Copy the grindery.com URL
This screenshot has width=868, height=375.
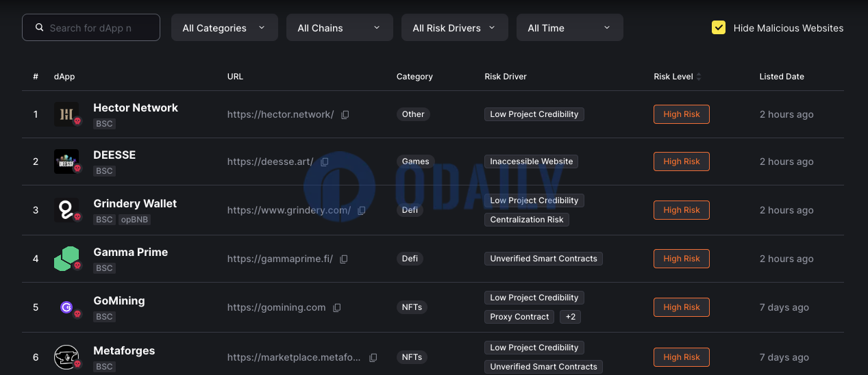coord(362,210)
